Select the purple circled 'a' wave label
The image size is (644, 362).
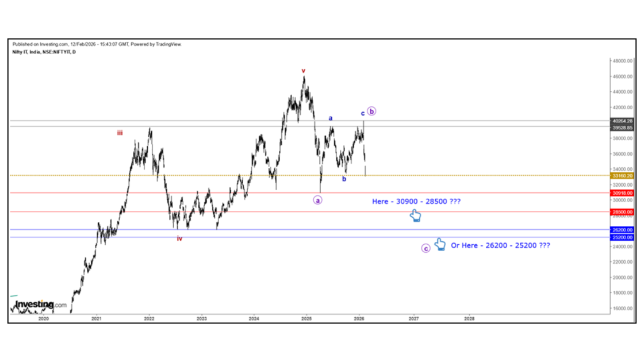tap(318, 200)
